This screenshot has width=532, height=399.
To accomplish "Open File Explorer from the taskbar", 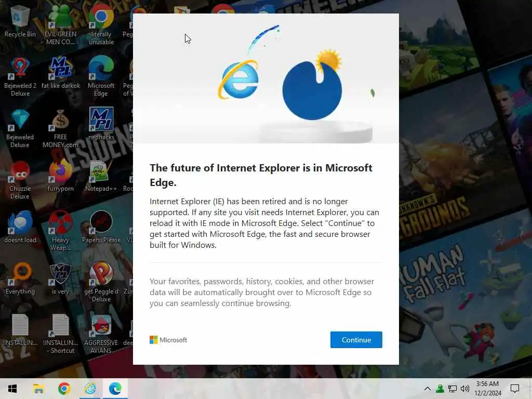I will pyautogui.click(x=38, y=389).
